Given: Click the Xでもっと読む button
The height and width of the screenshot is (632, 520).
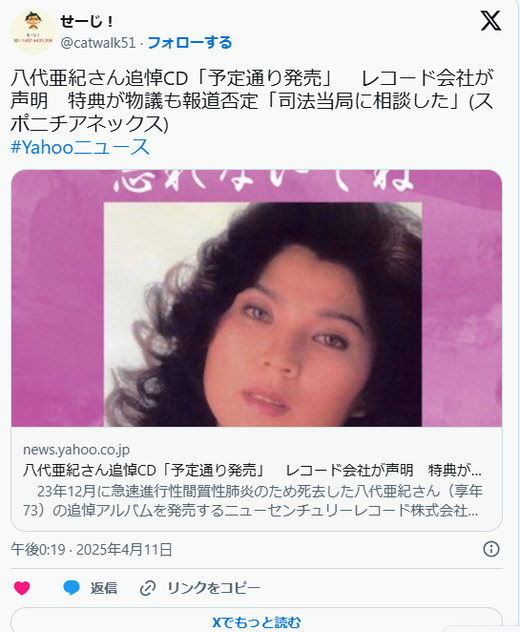Looking at the screenshot, I should coord(256,622).
